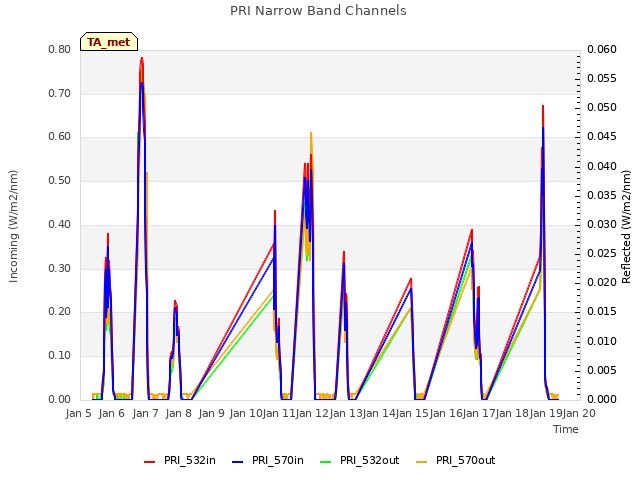Click the 0.80 left axis value
Viewport: 640px width, 480px height.
click(x=60, y=50)
